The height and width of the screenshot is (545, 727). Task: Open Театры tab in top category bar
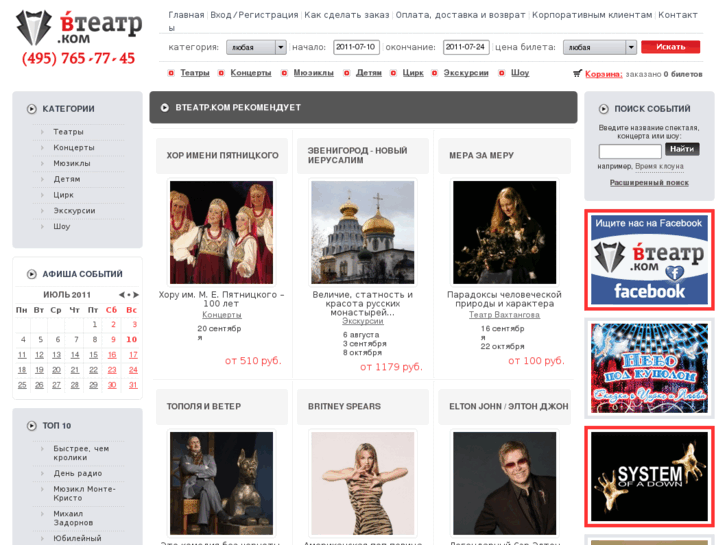(195, 73)
